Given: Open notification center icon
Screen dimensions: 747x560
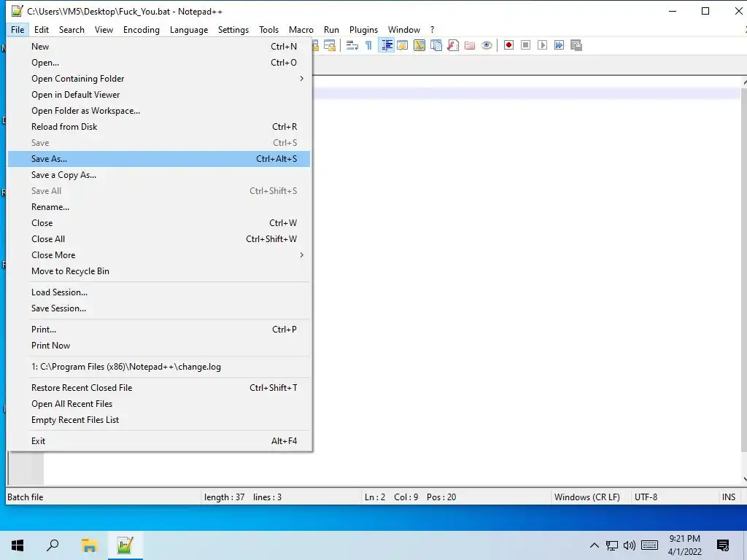Looking at the screenshot, I should (723, 545).
